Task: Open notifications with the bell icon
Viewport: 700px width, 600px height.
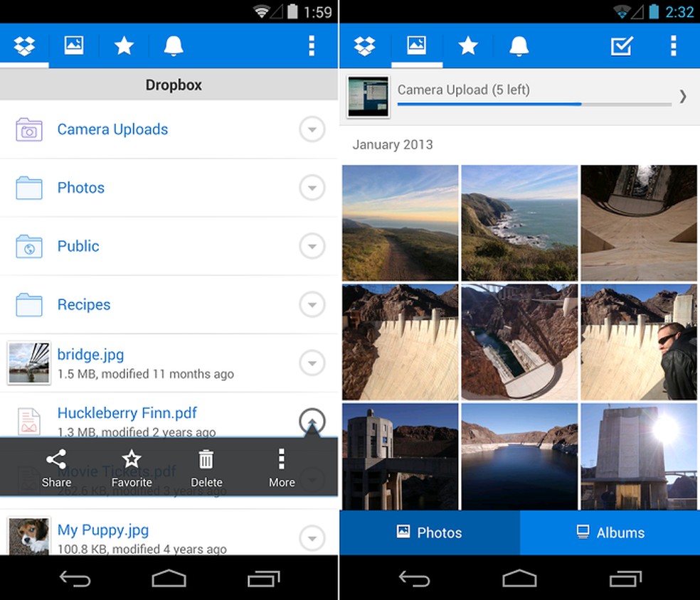Action: click(x=519, y=45)
